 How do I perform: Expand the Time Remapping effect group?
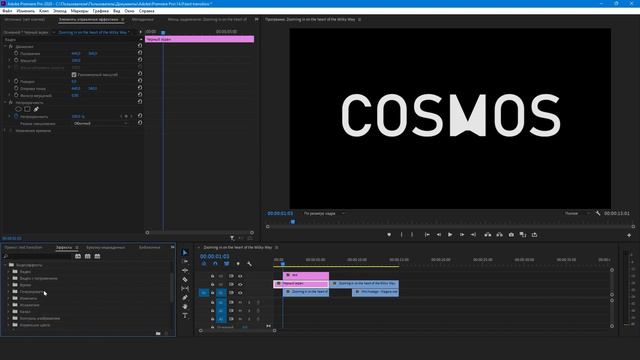click(x=5, y=131)
